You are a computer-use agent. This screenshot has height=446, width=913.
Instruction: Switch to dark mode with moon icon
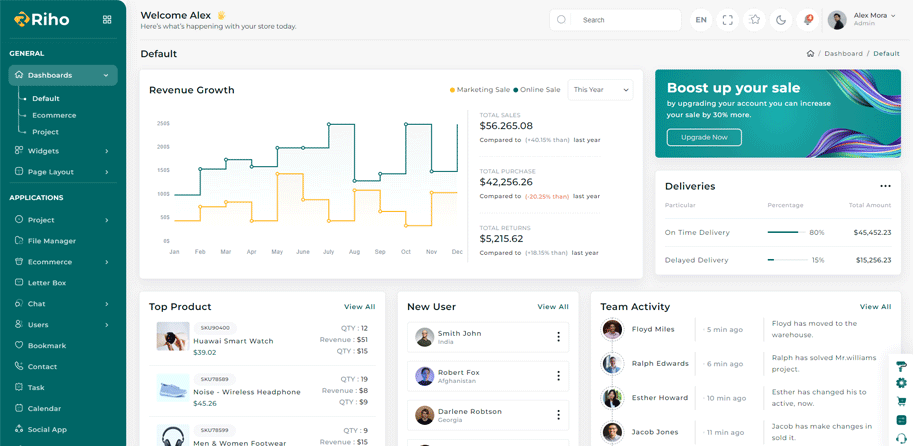781,20
